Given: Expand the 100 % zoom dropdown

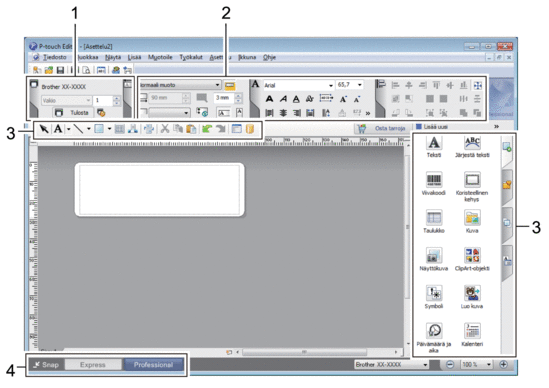Looking at the screenshot, I should click(x=489, y=365).
